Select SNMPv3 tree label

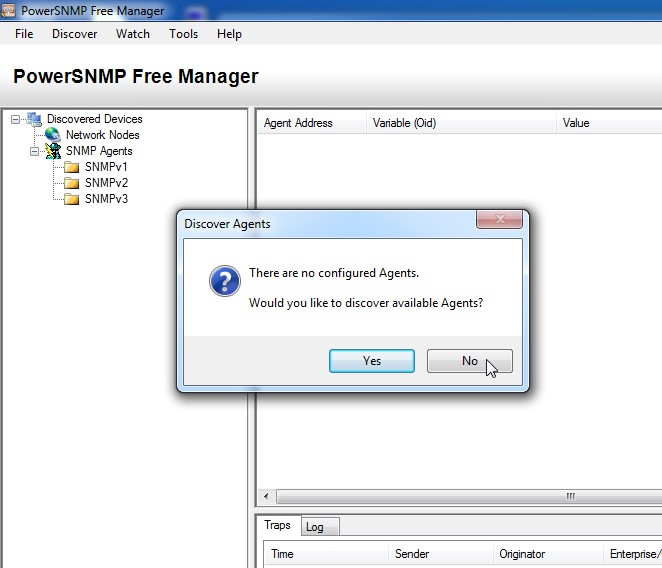[106, 199]
